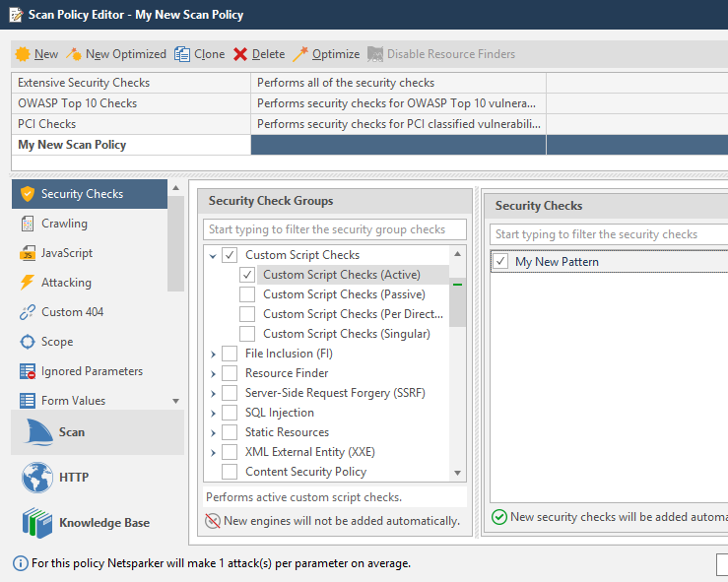
Task: Uncheck Custom Script Checks (Active) checkbox
Action: coord(247,275)
